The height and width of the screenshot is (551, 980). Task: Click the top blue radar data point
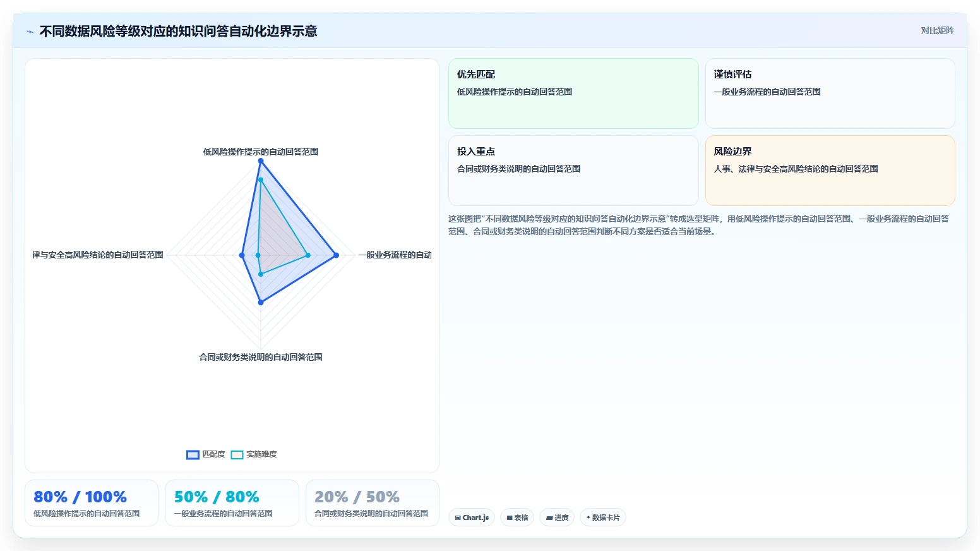(261, 161)
